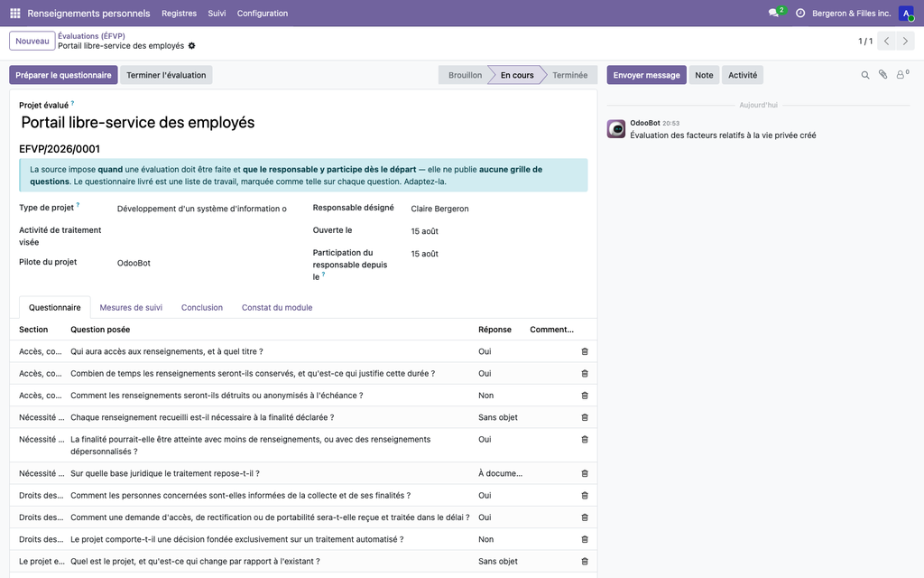
Task: Open the apps grid menu
Action: pos(15,13)
